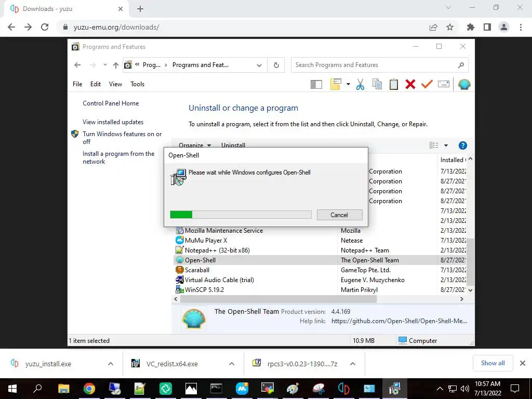Open the yuzu_install.exe download
532x399 pixels.
coord(48,364)
